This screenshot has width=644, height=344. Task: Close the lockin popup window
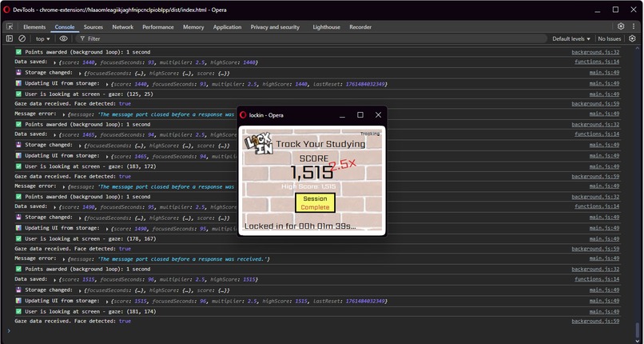coord(378,115)
